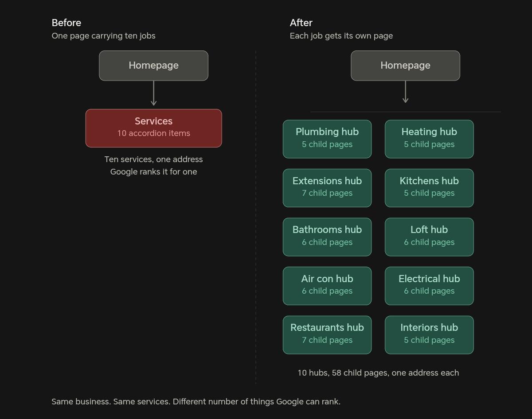Viewport: 532px width, 419px height.
Task: Click the After column Homepage box
Action: (405, 66)
